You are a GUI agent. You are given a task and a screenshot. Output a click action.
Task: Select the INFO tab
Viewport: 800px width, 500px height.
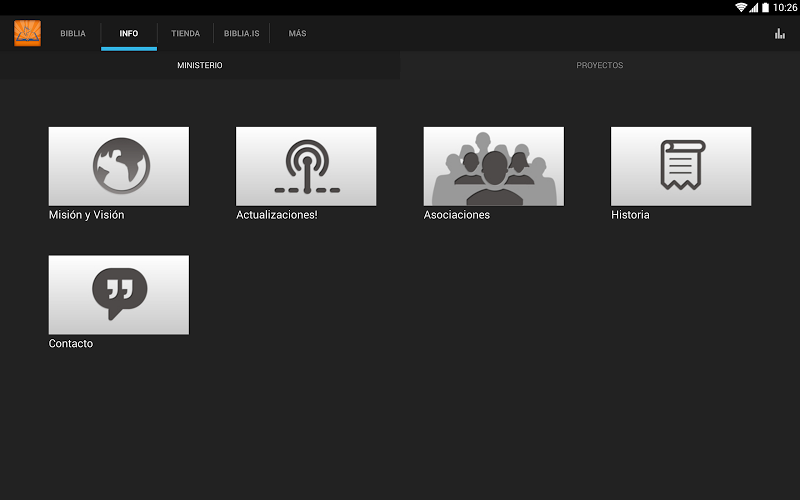129,33
